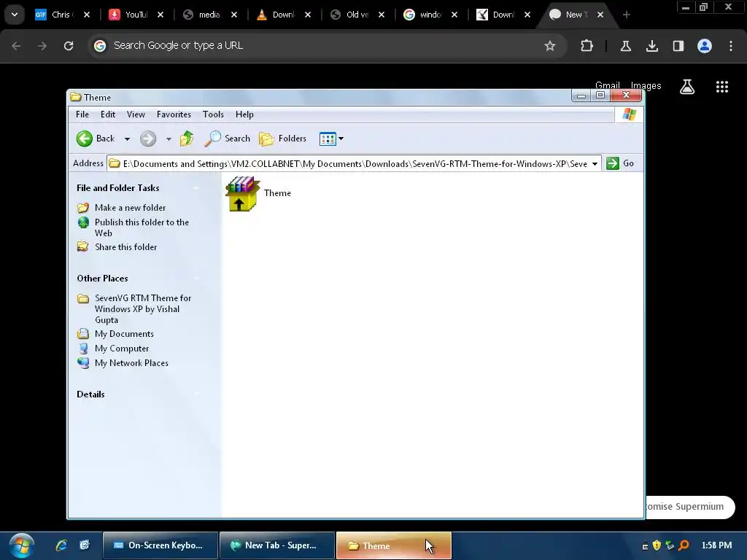This screenshot has width=747, height=560.
Task: Open the browser downloads icon
Action: [651, 46]
